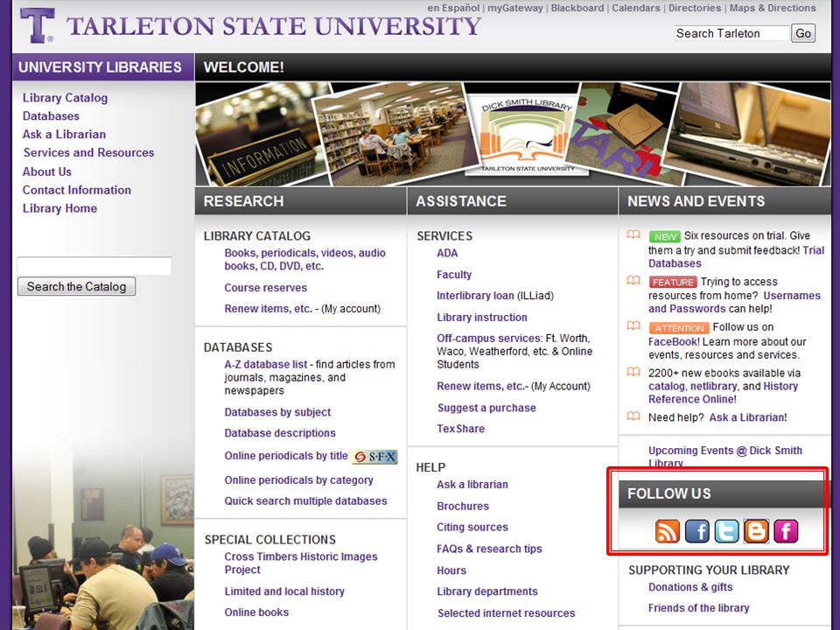Open Library departments link
Screen dimensions: 840x630
coord(487,591)
